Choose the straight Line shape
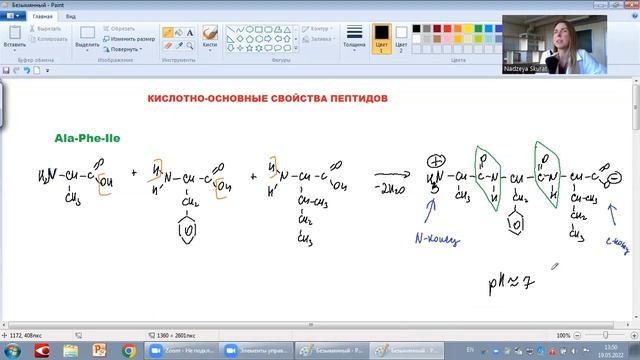The width and height of the screenshot is (640, 360). click(231, 30)
